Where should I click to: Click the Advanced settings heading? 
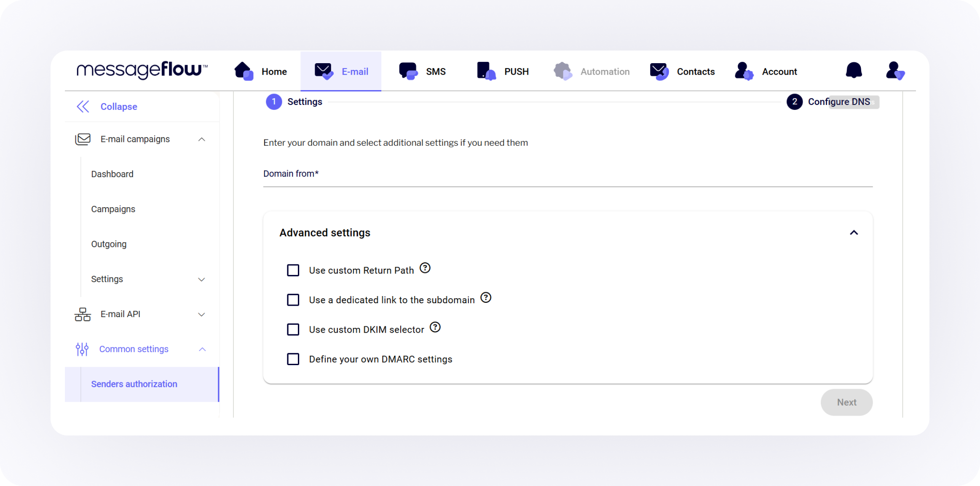tap(325, 232)
